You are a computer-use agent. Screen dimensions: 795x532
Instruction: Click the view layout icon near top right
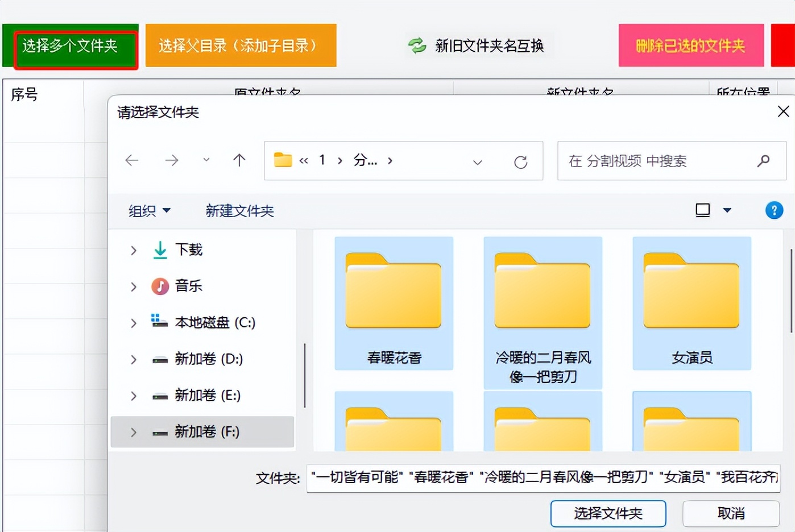pyautogui.click(x=703, y=210)
